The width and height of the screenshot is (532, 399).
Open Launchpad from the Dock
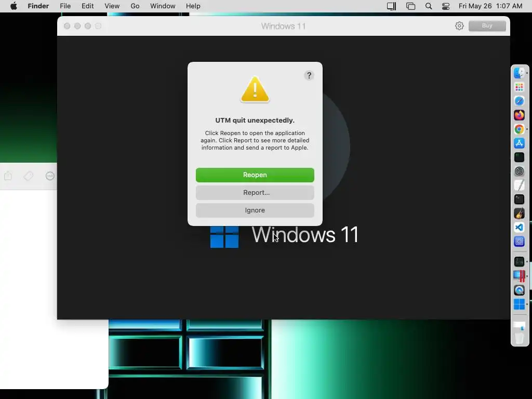[519, 87]
